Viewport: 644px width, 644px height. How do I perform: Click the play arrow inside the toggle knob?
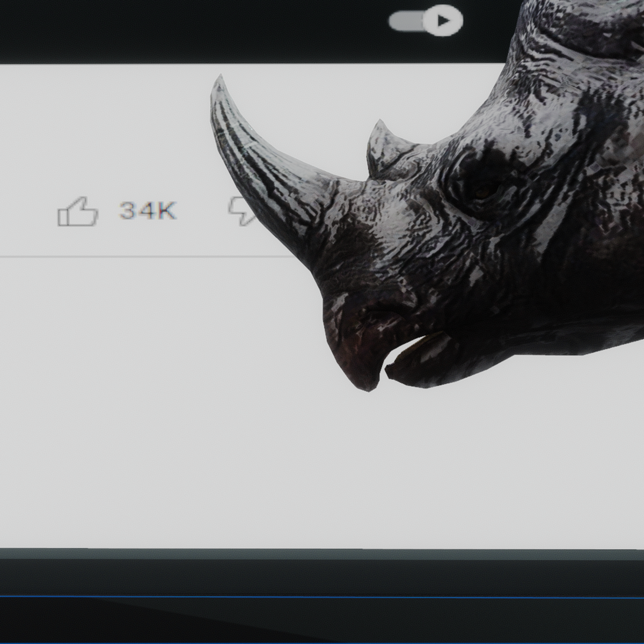(x=443, y=20)
